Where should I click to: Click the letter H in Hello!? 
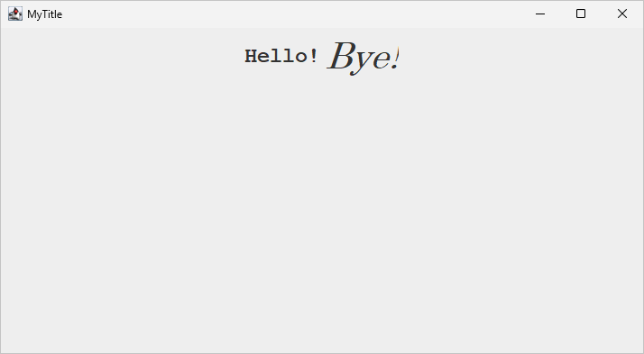[x=251, y=56]
